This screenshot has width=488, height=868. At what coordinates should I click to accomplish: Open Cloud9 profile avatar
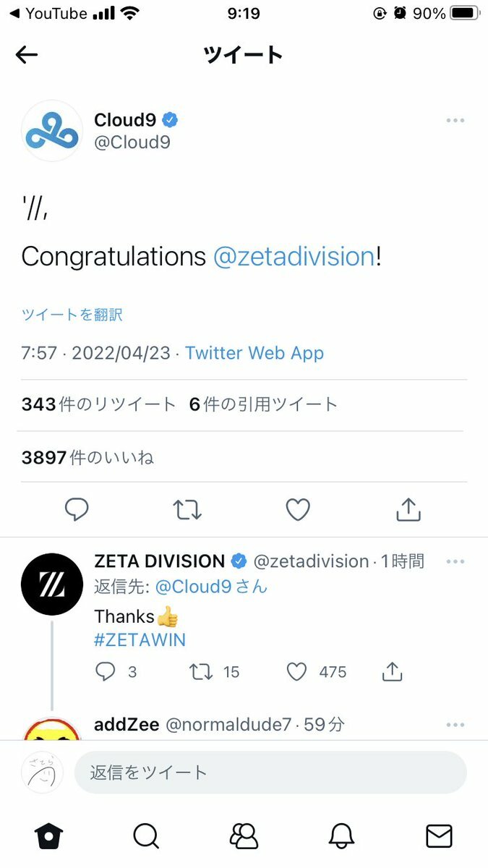52,131
